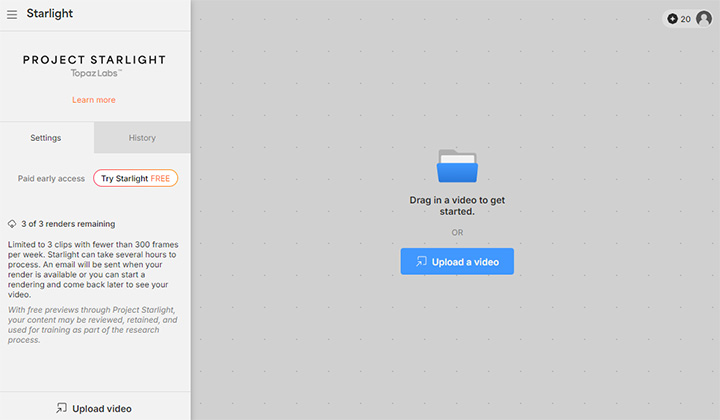Screen dimensions: 720x420
Task: Open the hamburger menu
Action: click(12, 15)
